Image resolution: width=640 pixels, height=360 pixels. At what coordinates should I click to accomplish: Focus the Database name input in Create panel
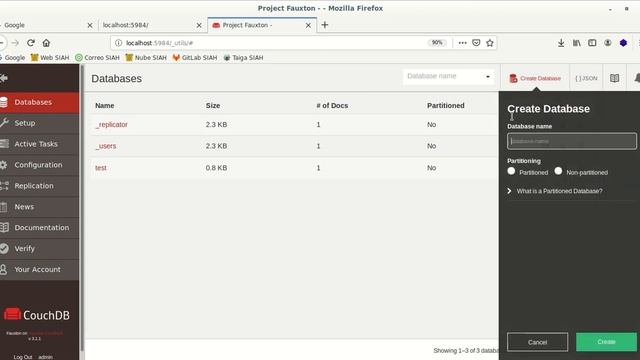571,141
